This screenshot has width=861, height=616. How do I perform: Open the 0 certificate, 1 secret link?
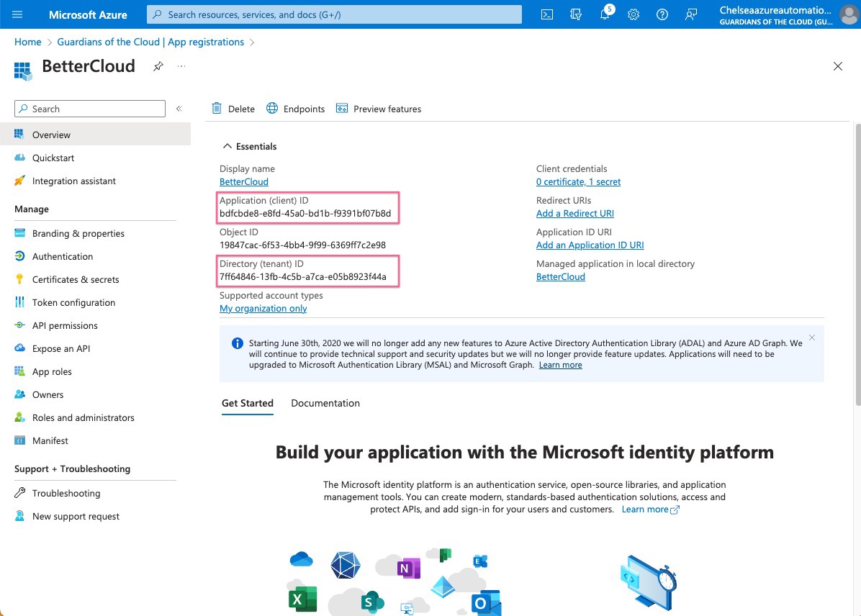(578, 181)
